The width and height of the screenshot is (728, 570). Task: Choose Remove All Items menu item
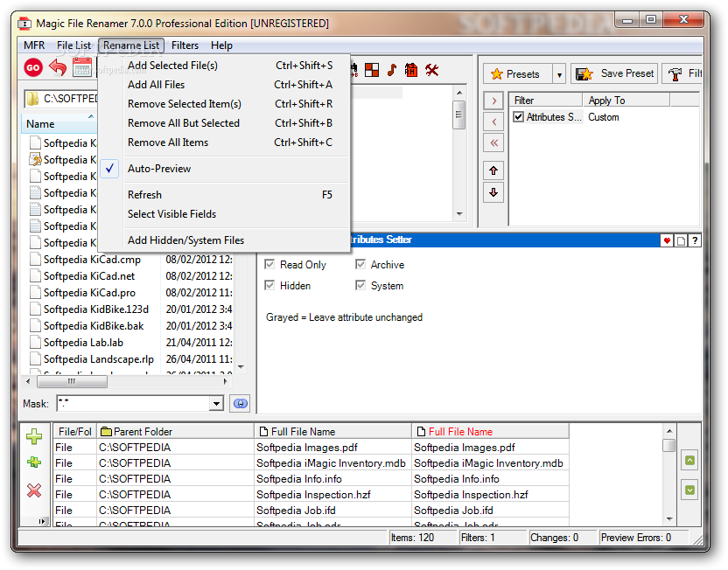(224, 142)
